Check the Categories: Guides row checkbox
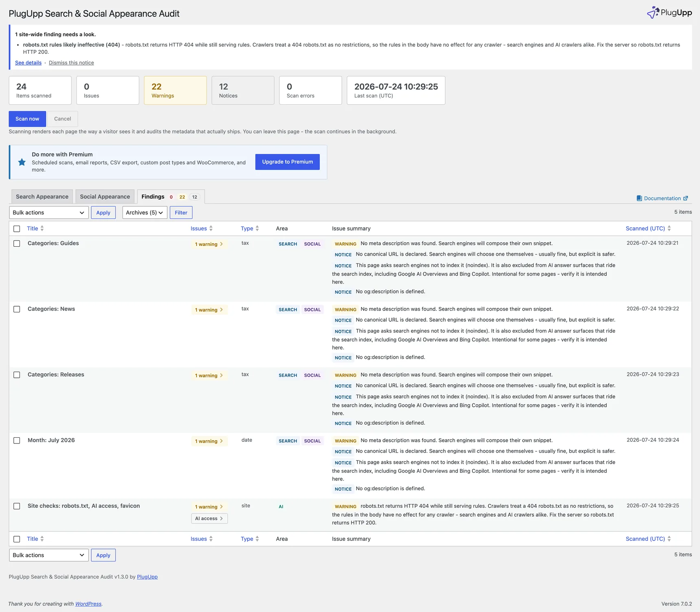The image size is (700, 612). pos(17,243)
